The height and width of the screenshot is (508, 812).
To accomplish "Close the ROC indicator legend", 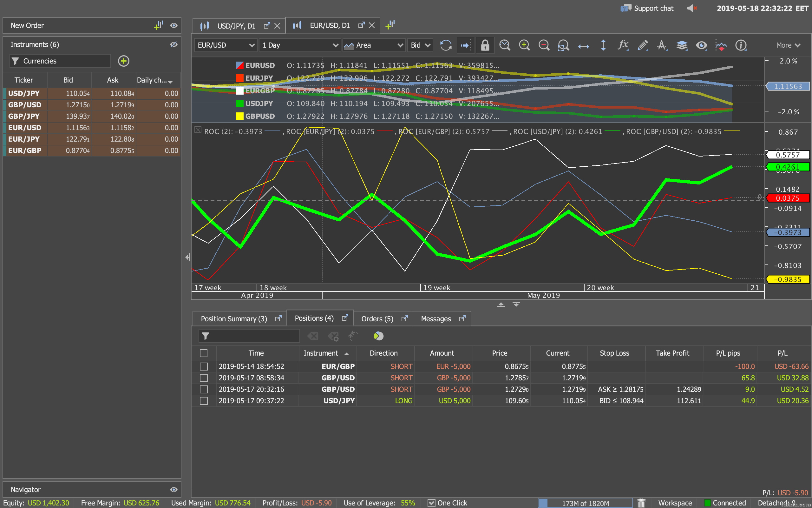I will tap(198, 130).
